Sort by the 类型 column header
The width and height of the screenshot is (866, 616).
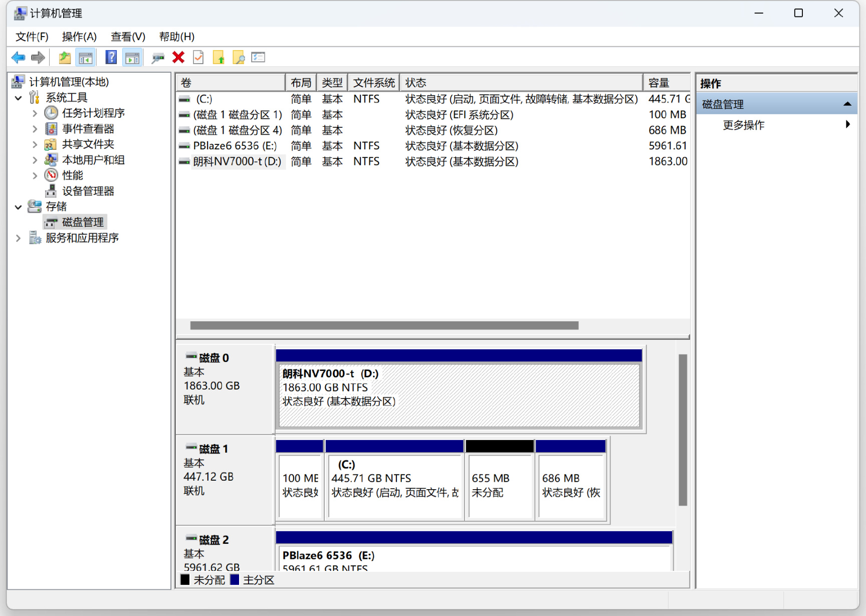click(x=332, y=83)
